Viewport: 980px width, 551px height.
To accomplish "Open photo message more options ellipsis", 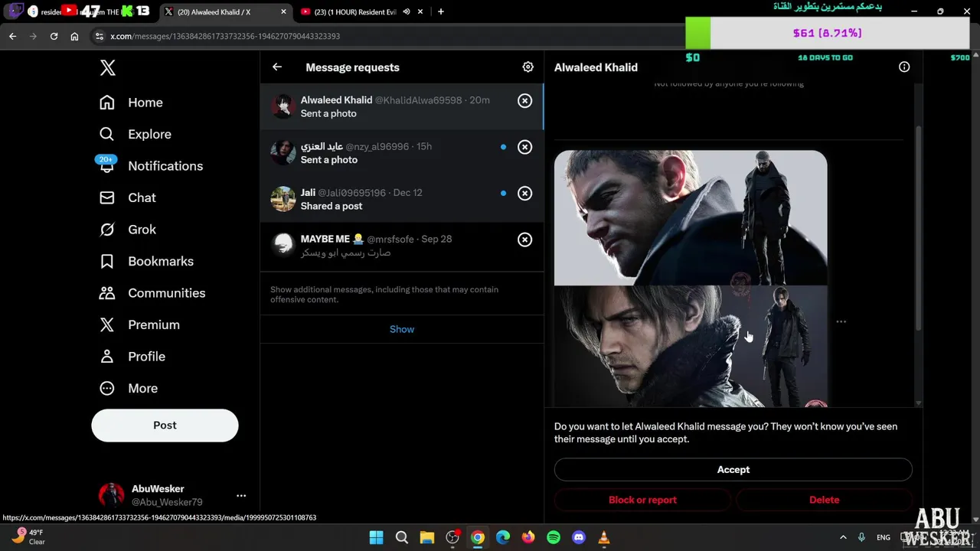I will [x=841, y=321].
